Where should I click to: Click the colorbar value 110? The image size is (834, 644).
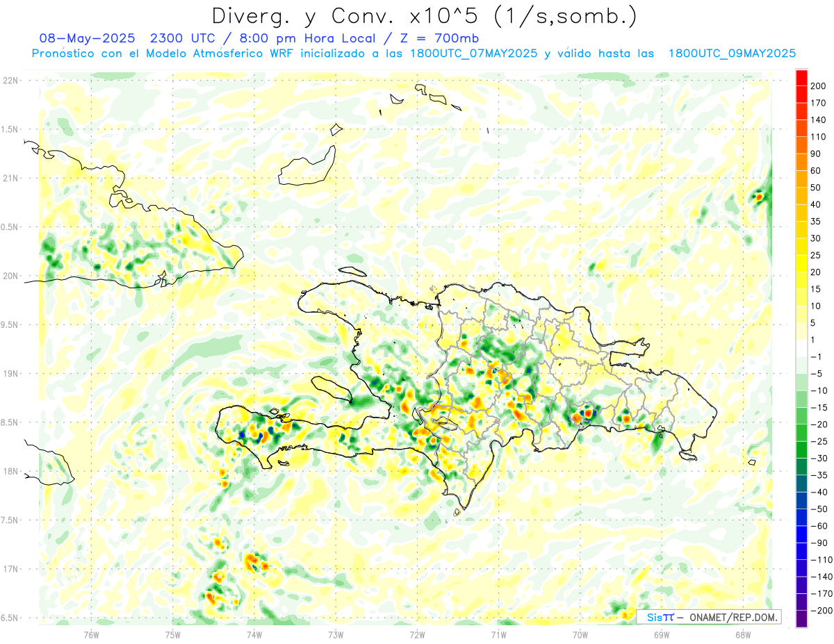(x=818, y=137)
